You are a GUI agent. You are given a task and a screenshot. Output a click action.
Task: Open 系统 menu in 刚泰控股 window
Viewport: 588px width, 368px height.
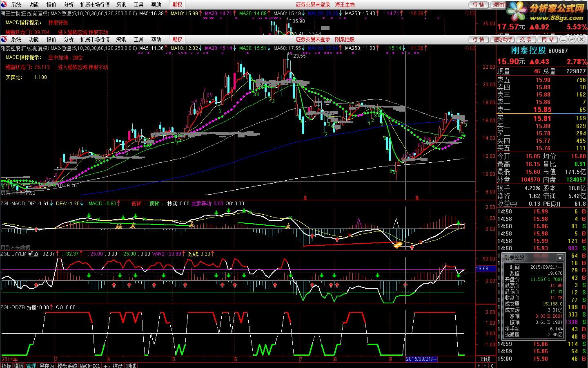click(x=16, y=39)
